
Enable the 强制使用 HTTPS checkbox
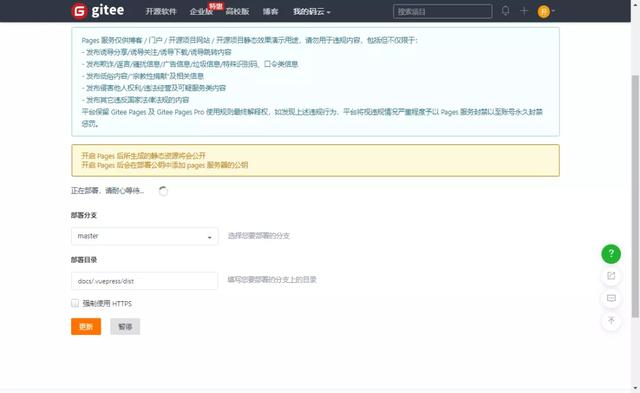(x=75, y=303)
